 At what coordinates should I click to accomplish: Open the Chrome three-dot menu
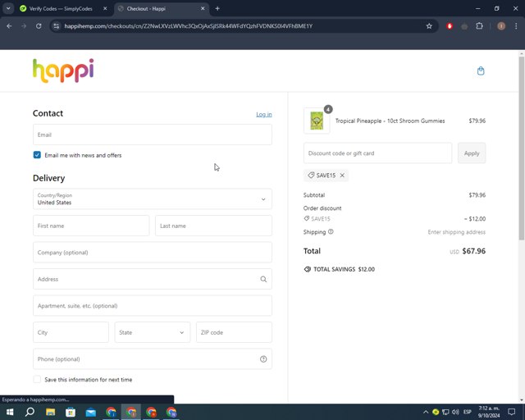[516, 26]
